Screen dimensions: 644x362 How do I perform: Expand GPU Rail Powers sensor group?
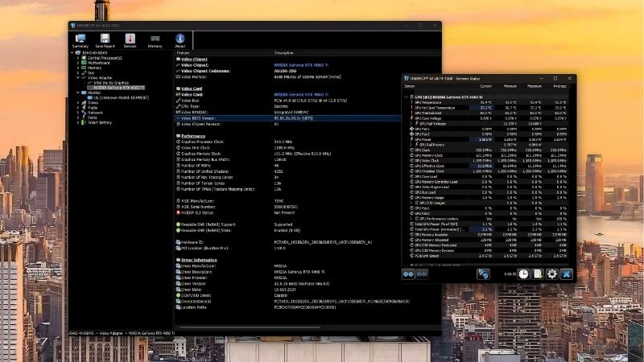[x=411, y=145]
